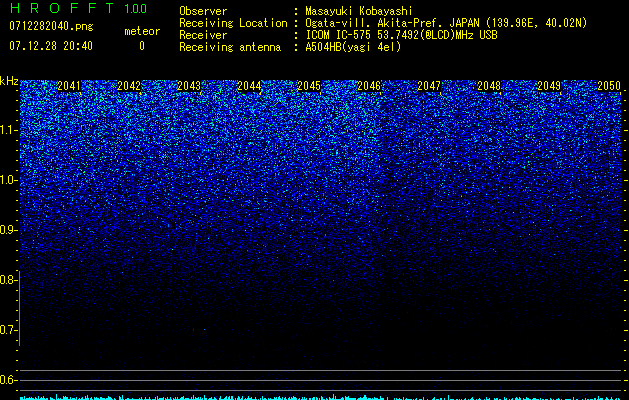Select the timestamp 07.12.28 20:40
Screen dimensions: 629x400
(51, 46)
